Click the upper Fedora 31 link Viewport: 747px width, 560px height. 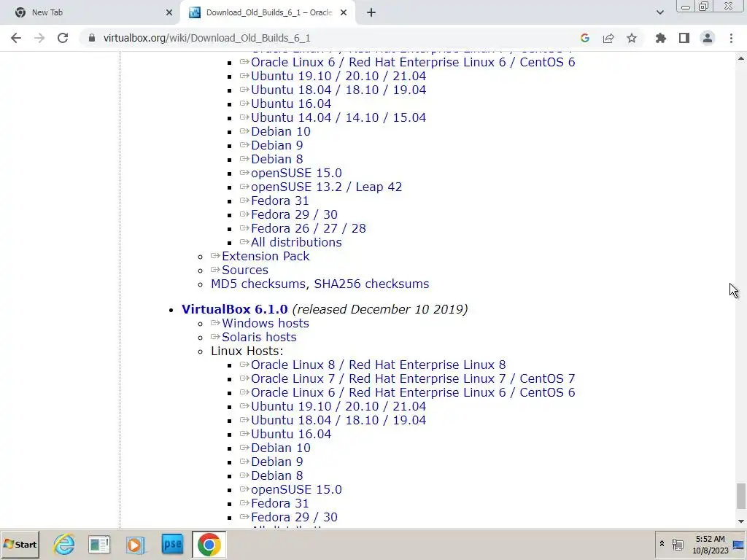[x=279, y=201]
